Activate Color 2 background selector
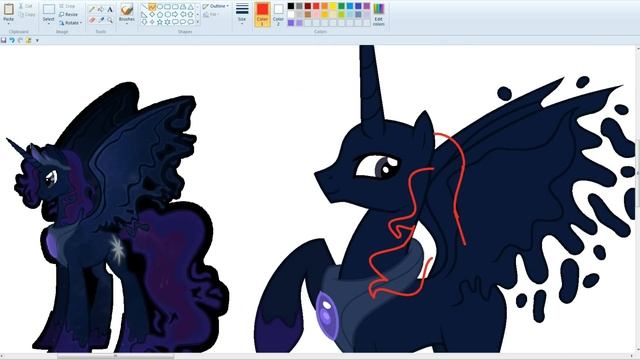This screenshot has height=360, width=640. pyautogui.click(x=278, y=14)
